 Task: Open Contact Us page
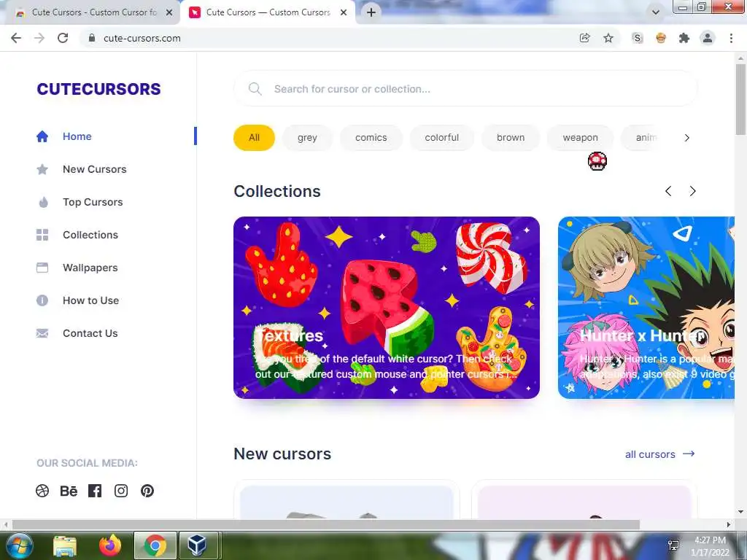pos(90,333)
